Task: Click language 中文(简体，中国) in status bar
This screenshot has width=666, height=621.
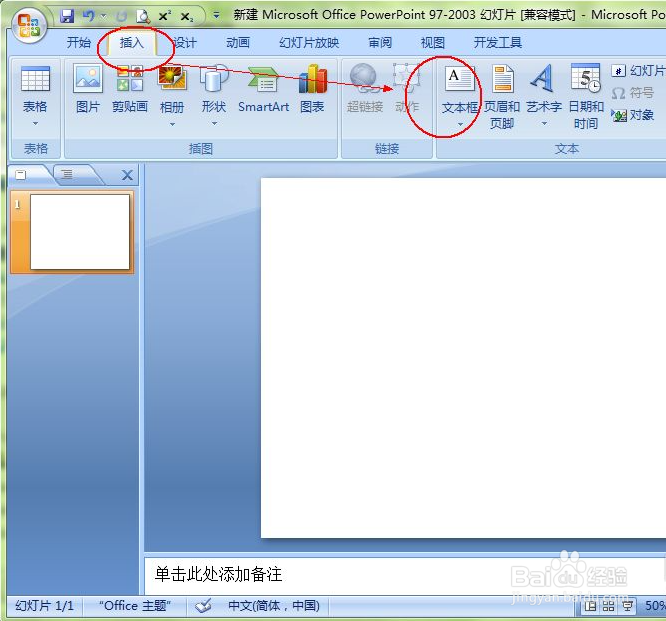Action: coord(274,606)
